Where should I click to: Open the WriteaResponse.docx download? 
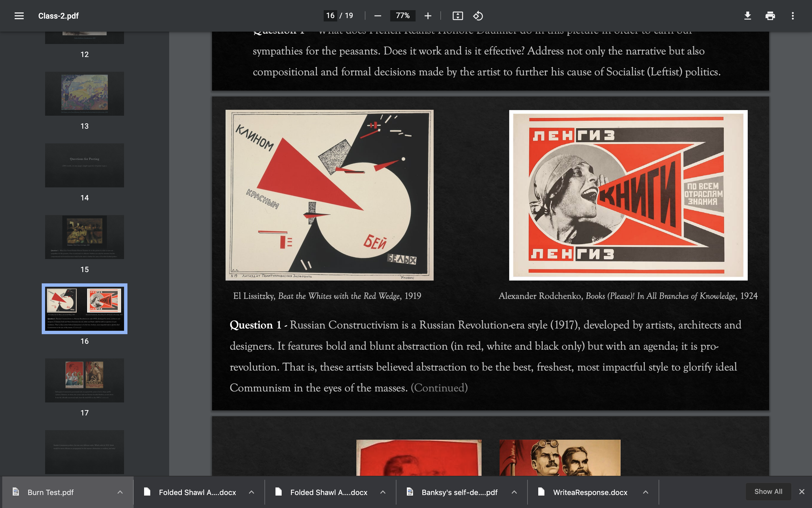tap(590, 492)
